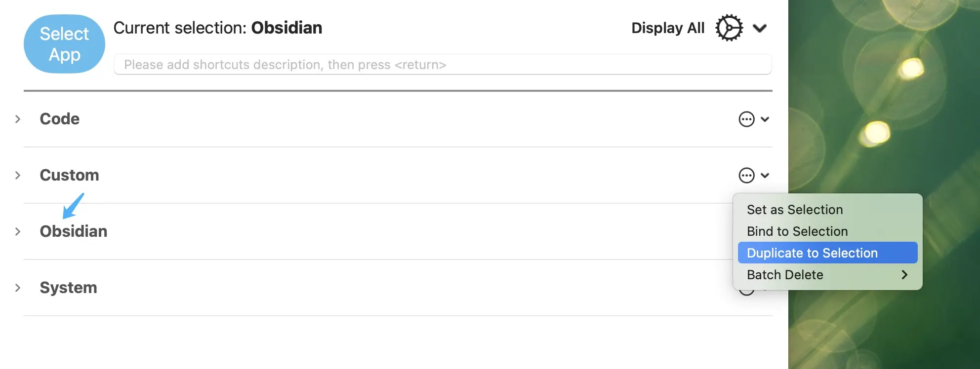Select the Obsidian group label
980x369 pixels.
pyautogui.click(x=74, y=231)
